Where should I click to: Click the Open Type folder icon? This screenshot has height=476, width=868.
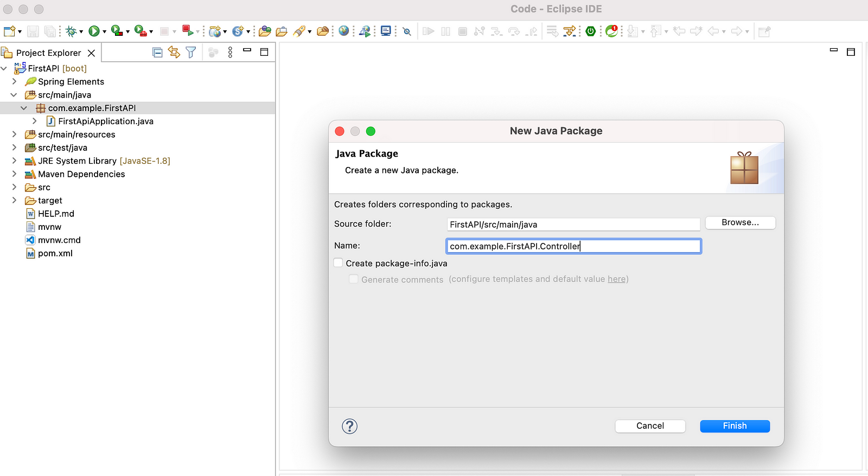pyautogui.click(x=265, y=31)
